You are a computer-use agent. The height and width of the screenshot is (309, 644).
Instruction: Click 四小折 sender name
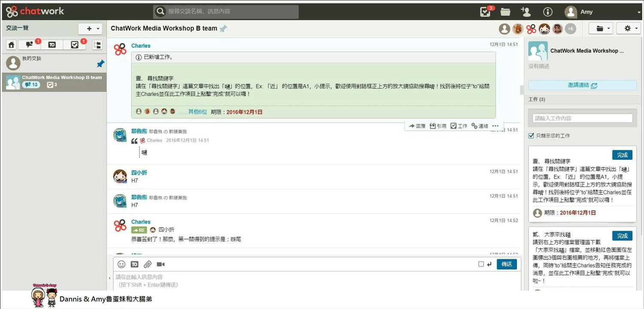[139, 173]
